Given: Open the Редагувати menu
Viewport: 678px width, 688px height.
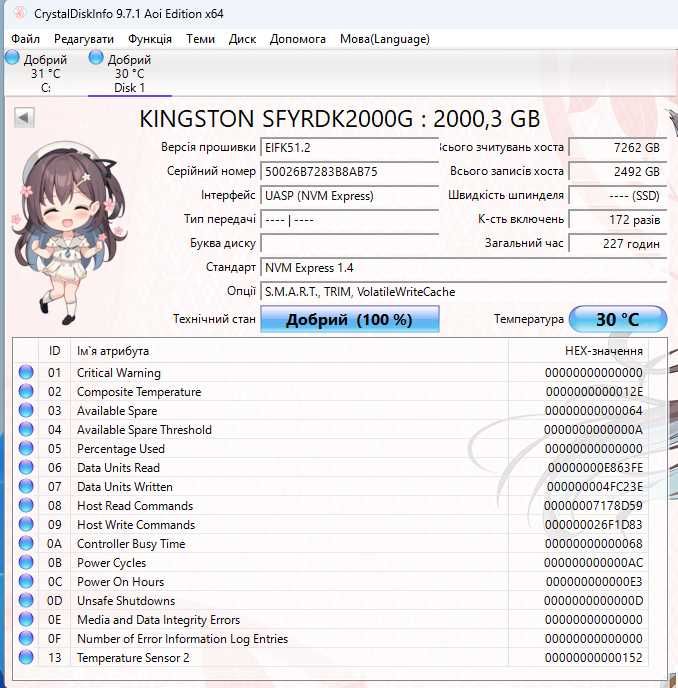Looking at the screenshot, I should (84, 39).
